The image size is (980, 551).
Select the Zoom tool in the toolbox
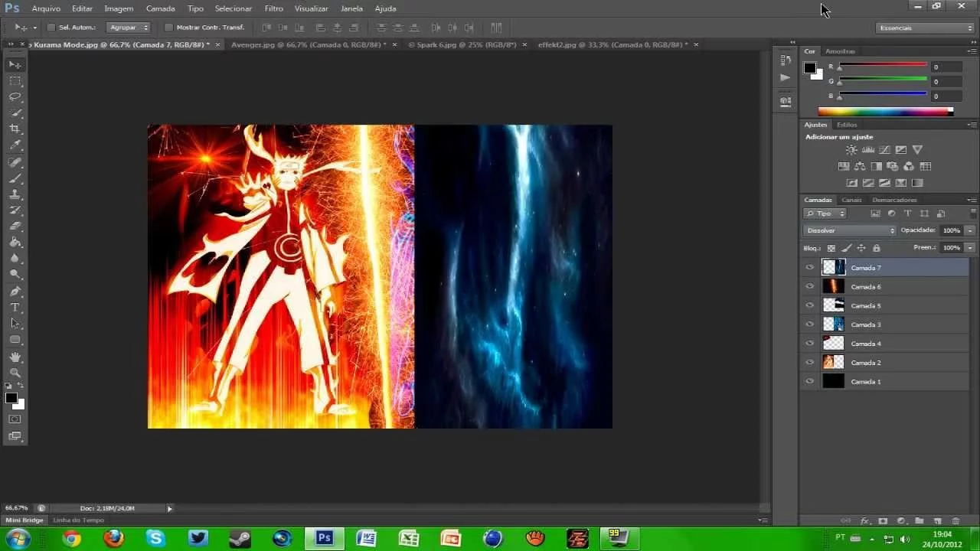15,373
